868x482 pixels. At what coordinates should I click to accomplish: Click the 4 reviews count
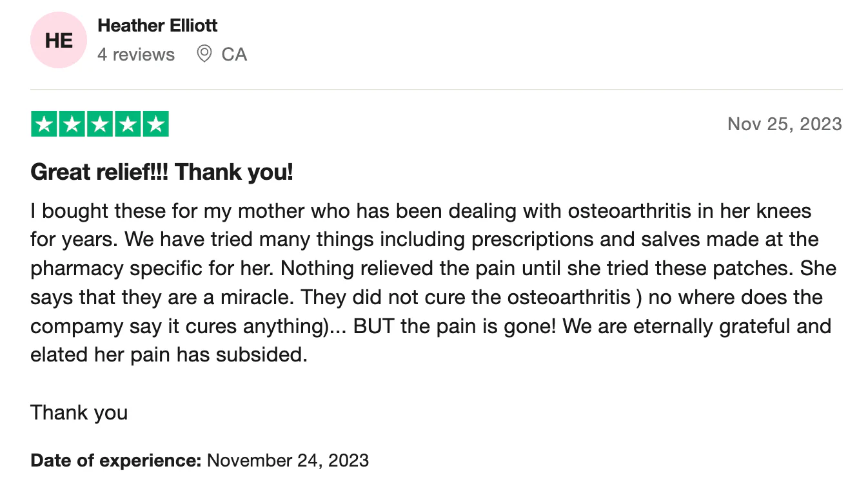coord(136,54)
